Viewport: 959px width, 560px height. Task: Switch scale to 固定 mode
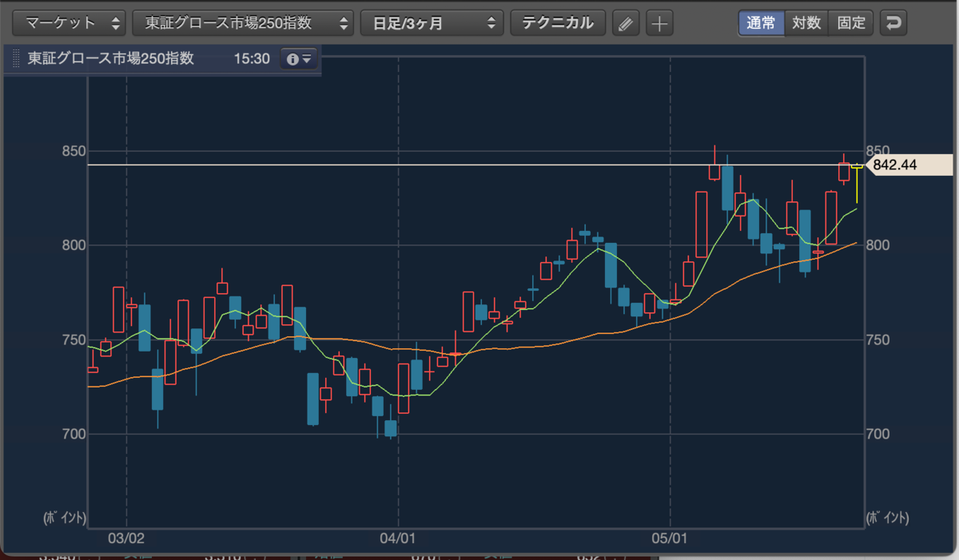pos(851,22)
